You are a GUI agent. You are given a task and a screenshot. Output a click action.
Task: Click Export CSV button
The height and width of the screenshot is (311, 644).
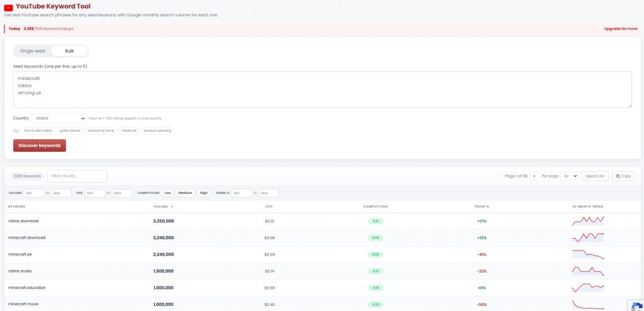pos(595,176)
